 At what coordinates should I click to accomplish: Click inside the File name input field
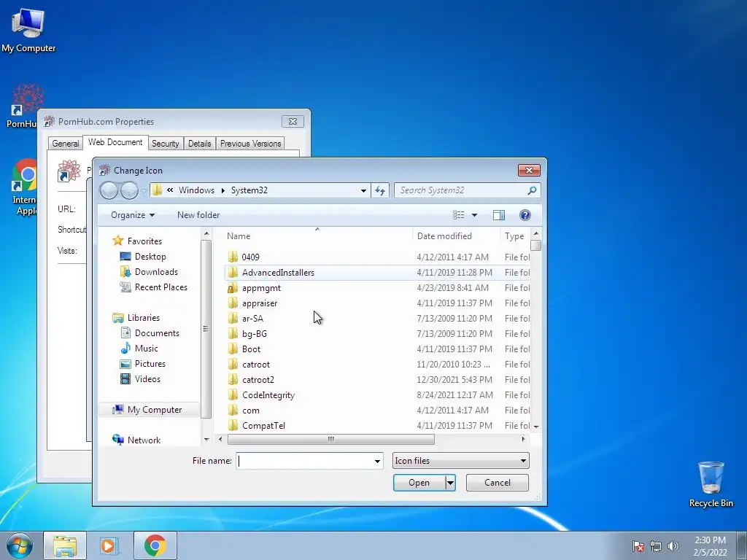(304, 461)
